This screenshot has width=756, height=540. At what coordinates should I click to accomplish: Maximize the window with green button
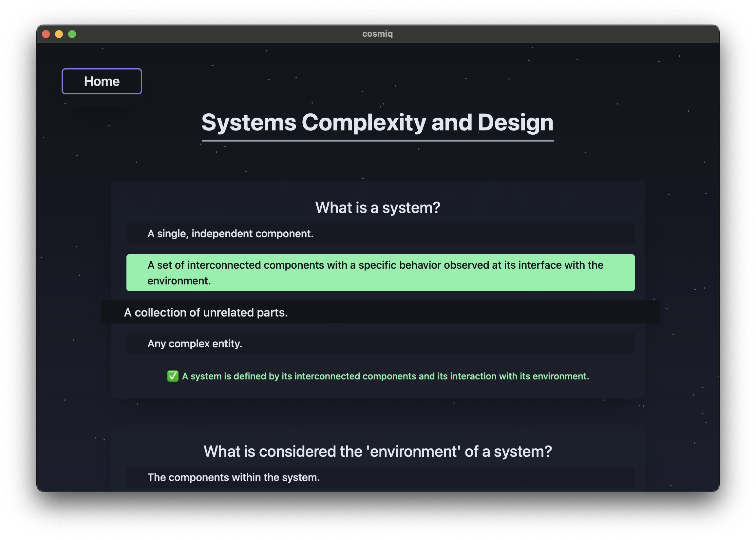[72, 34]
